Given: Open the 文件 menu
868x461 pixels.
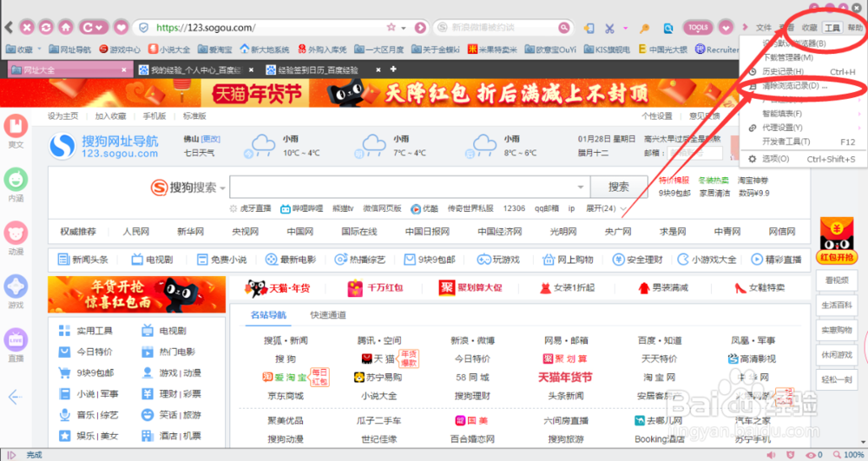Looking at the screenshot, I should click(763, 28).
